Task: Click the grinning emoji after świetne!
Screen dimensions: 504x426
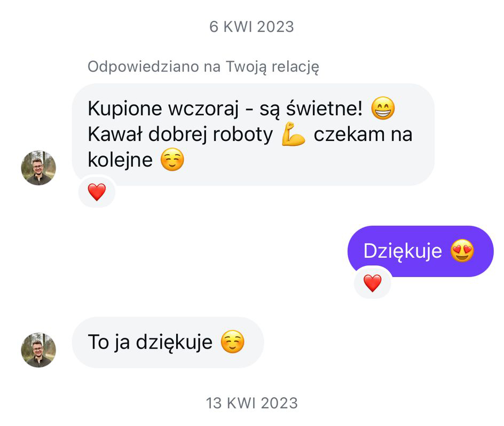Action: click(382, 108)
